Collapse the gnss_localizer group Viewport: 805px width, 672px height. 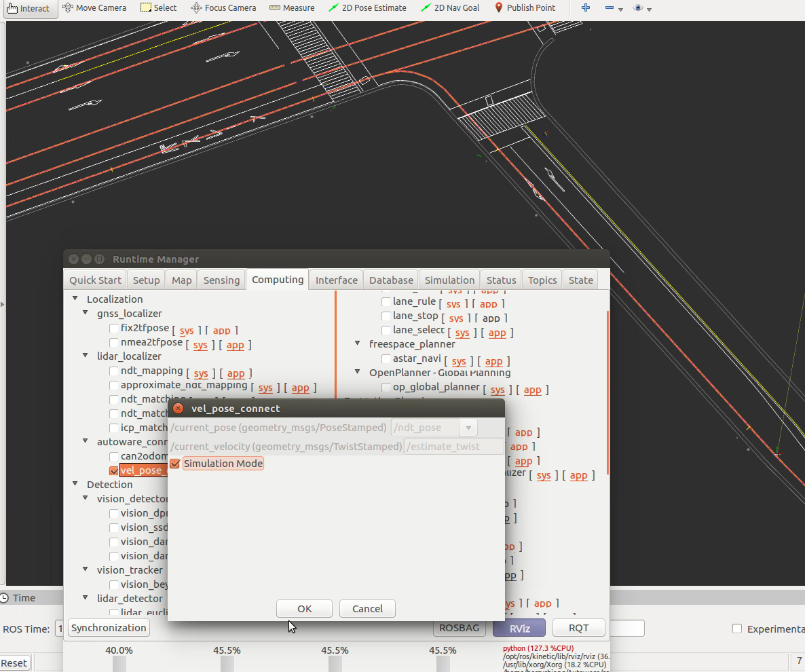point(85,313)
